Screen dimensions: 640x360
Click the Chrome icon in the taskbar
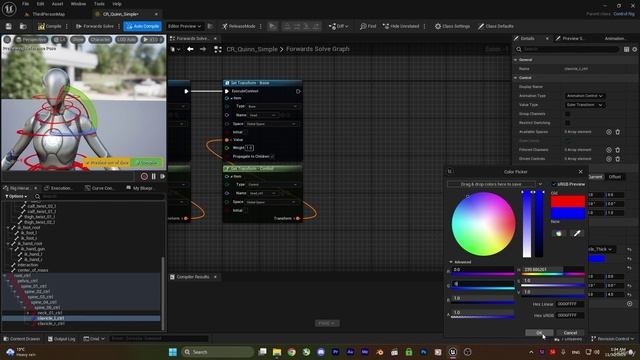[x=291, y=352]
